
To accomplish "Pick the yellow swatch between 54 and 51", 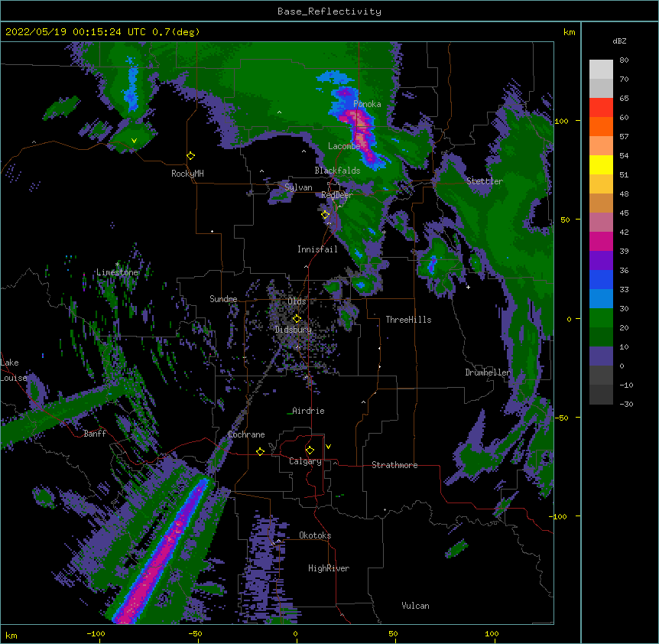I will (601, 164).
